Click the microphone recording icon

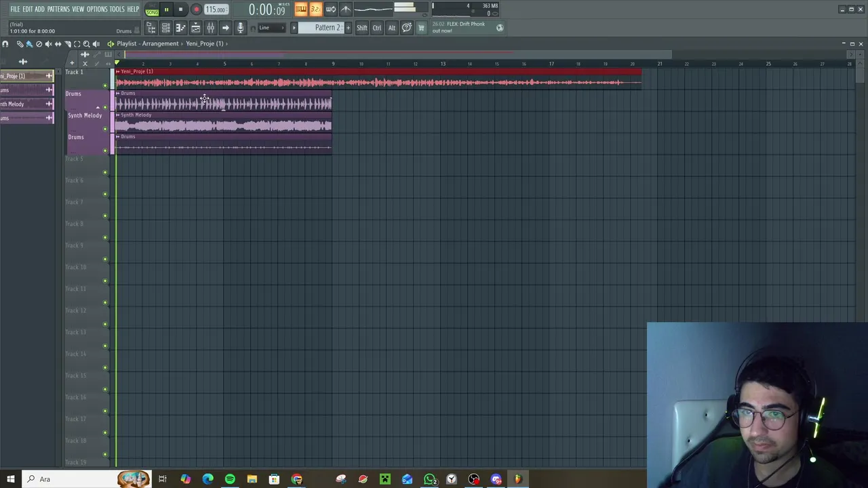[240, 28]
